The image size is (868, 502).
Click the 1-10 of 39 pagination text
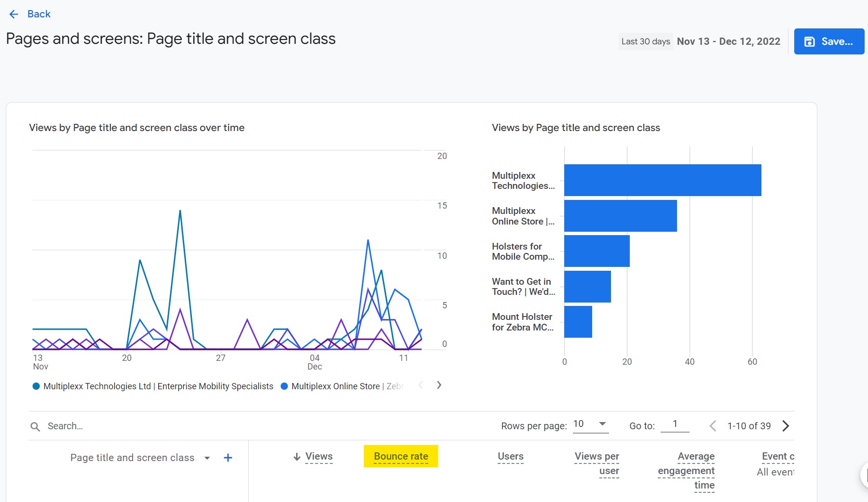pyautogui.click(x=749, y=426)
